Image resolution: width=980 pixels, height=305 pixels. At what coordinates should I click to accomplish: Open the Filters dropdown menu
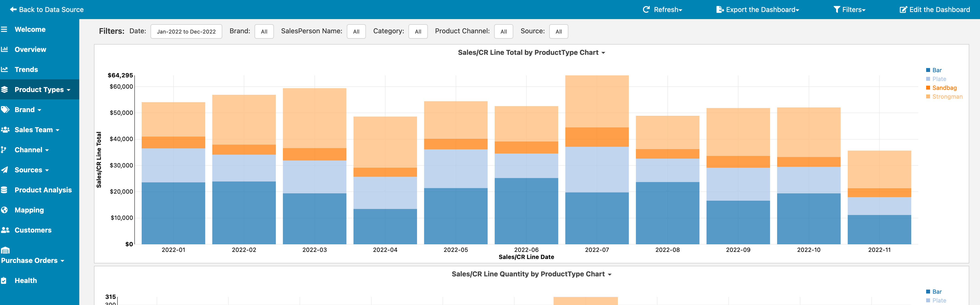click(x=850, y=10)
